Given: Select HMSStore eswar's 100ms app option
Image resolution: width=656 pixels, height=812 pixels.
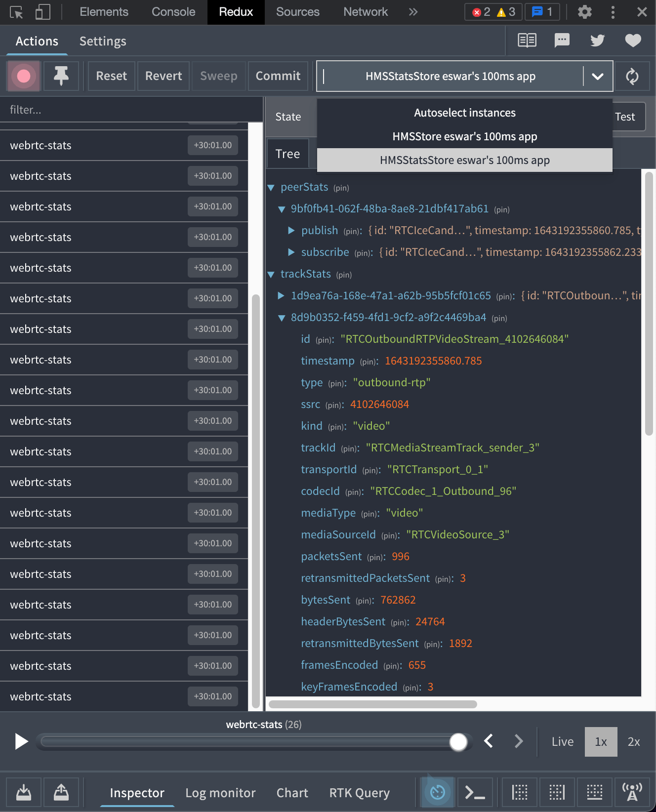Looking at the screenshot, I should (464, 137).
